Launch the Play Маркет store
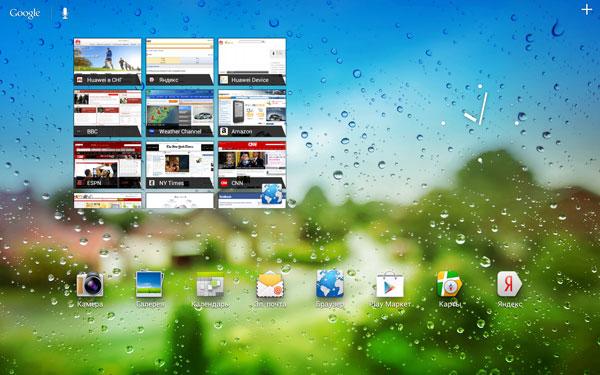This screenshot has height=375, width=600. tap(390, 289)
